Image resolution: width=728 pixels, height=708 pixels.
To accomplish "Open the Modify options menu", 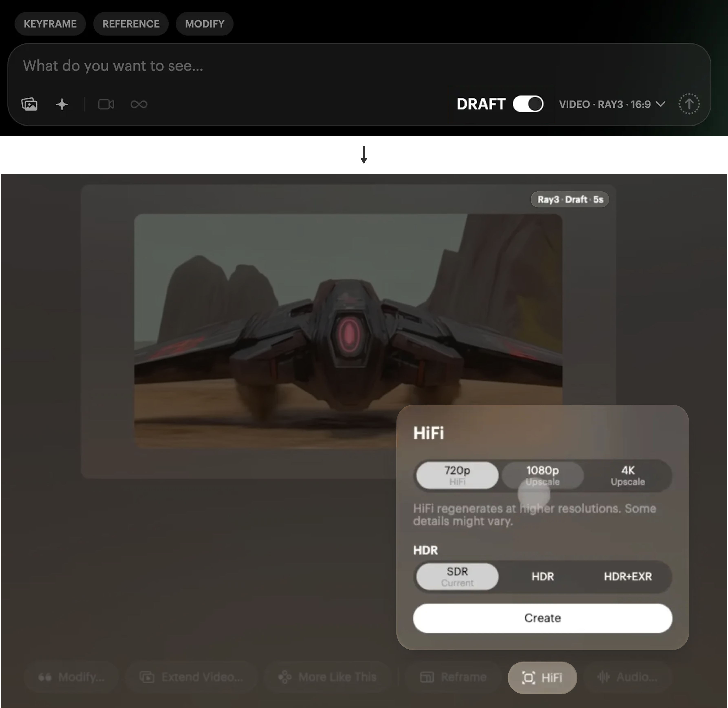I will click(71, 677).
